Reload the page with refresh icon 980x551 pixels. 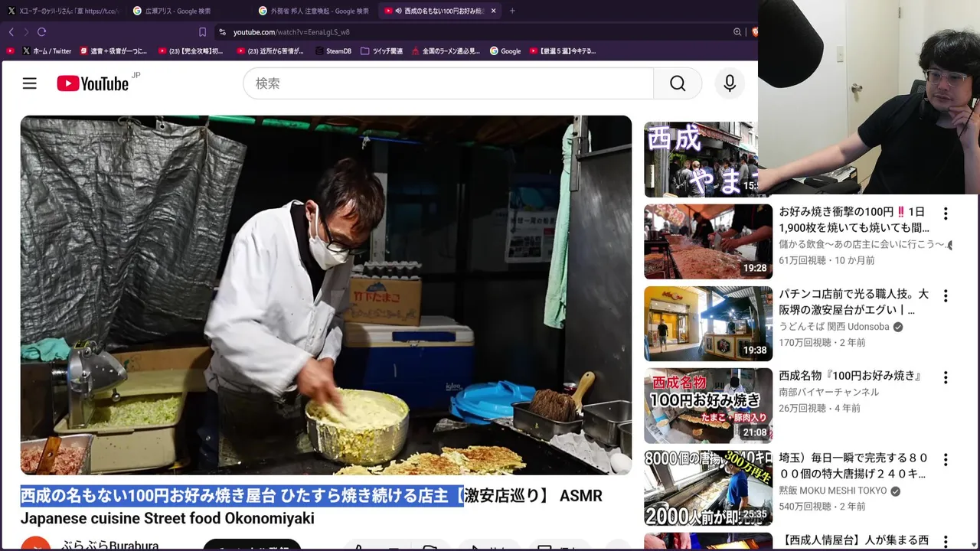[41, 31]
